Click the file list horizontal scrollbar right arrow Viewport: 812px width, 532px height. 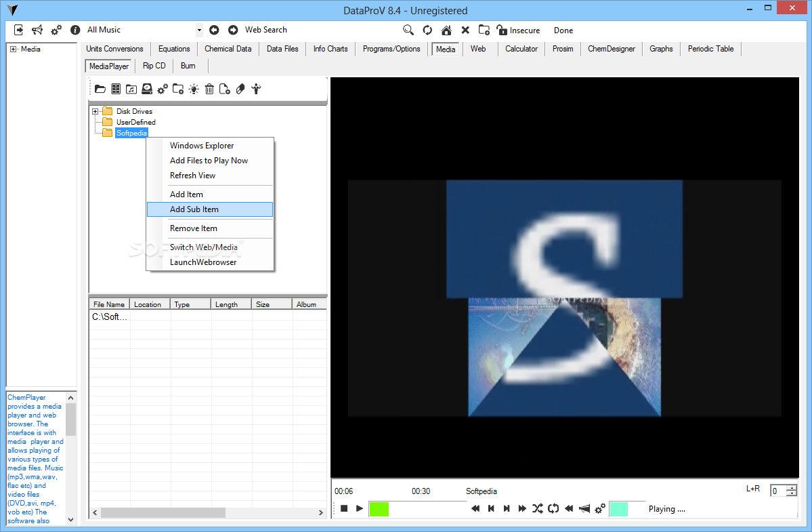[x=320, y=513]
